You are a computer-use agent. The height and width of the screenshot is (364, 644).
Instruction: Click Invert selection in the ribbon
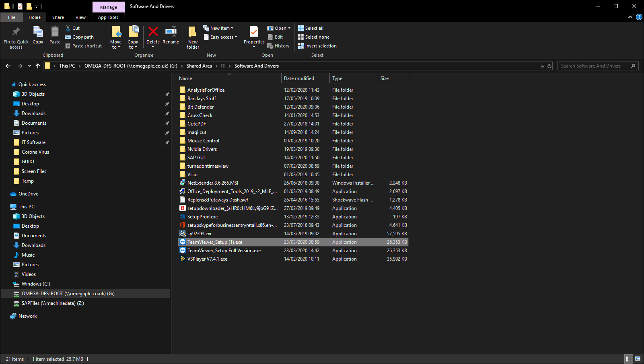click(x=317, y=46)
